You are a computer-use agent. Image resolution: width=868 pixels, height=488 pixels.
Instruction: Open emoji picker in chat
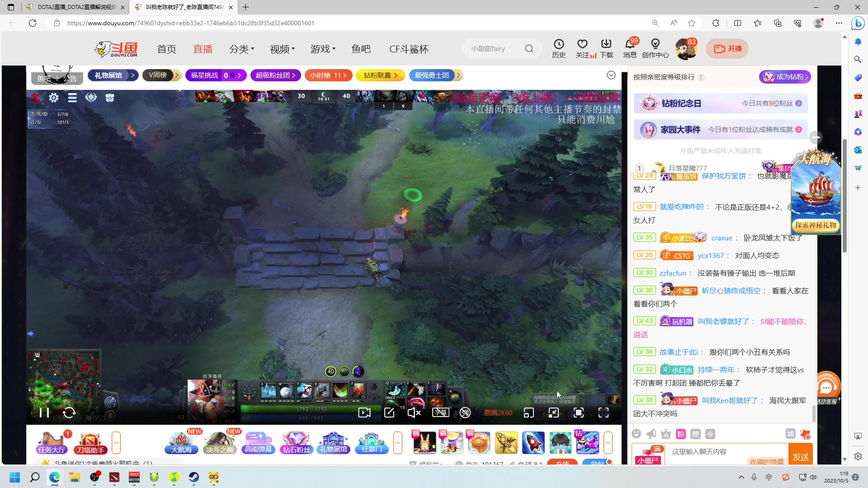point(637,434)
